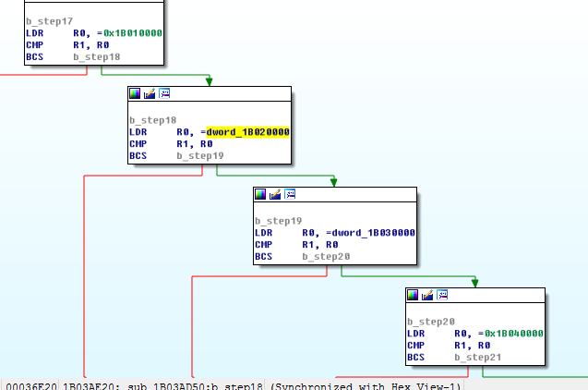588x390 pixels.
Task: Click edit pencil icon in b_step19 block
Action: [x=275, y=194]
